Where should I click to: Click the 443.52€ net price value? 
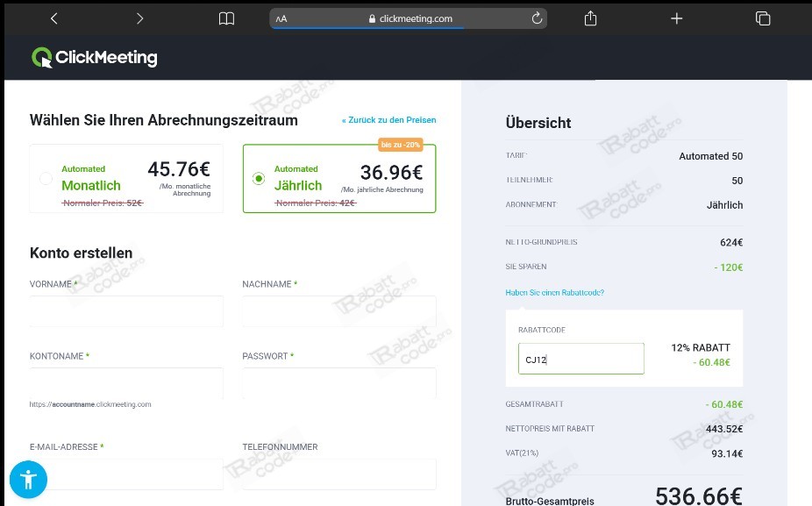point(724,429)
